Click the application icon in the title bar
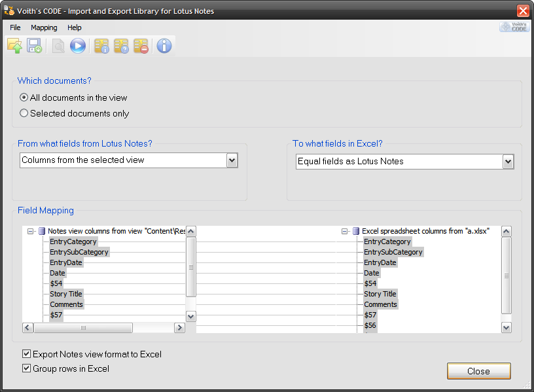 tap(9, 10)
